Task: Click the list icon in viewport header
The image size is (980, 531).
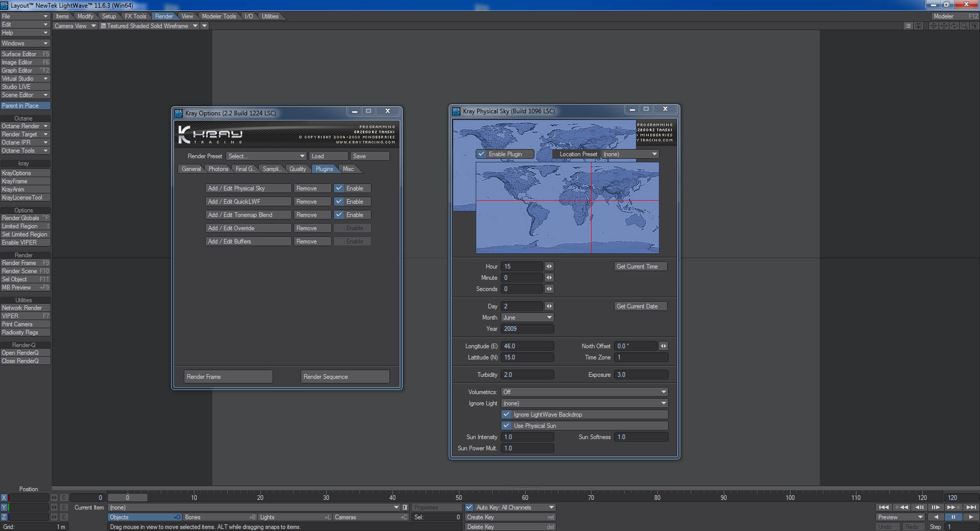Action: pos(908,26)
